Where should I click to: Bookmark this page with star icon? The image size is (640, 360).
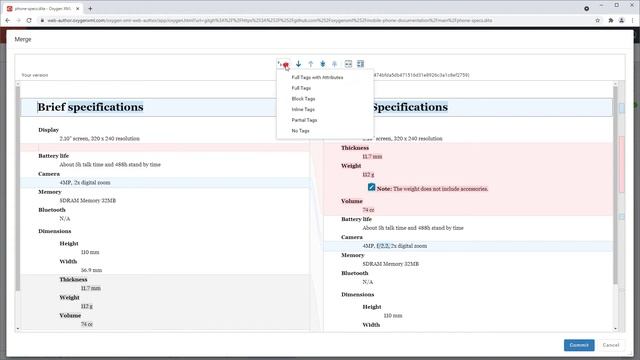598,20
